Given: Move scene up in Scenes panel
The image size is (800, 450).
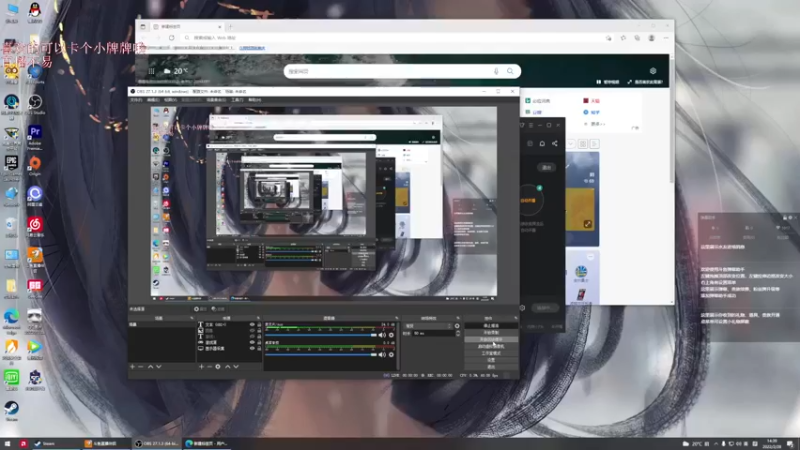Looking at the screenshot, I should coord(151,367).
